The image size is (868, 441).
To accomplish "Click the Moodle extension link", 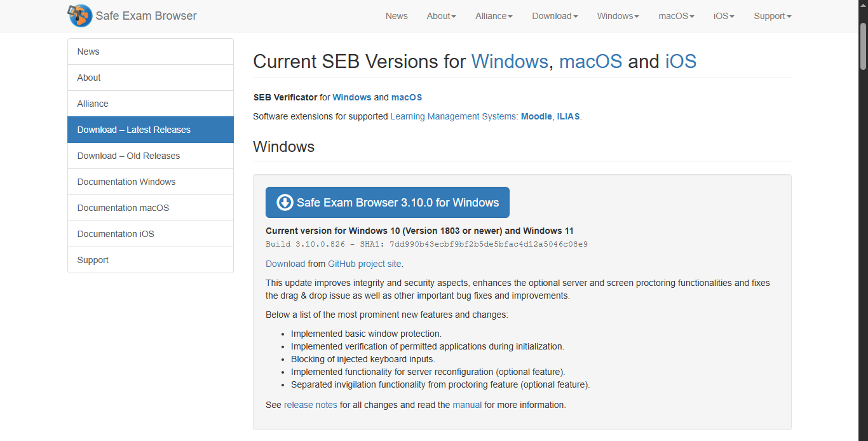I will (536, 116).
